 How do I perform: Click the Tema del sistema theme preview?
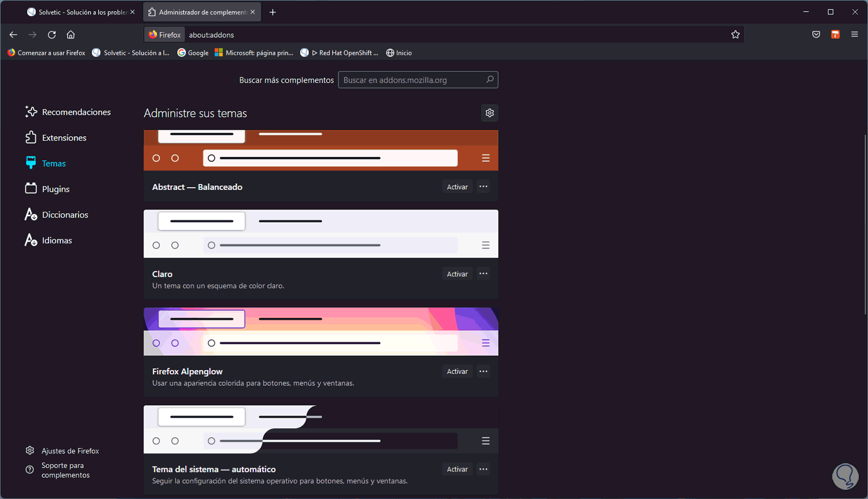321,429
